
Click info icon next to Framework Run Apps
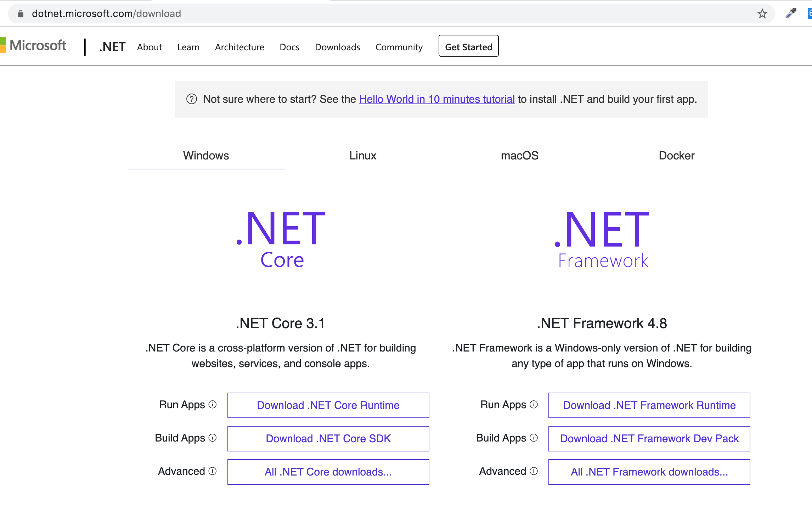pyautogui.click(x=534, y=404)
